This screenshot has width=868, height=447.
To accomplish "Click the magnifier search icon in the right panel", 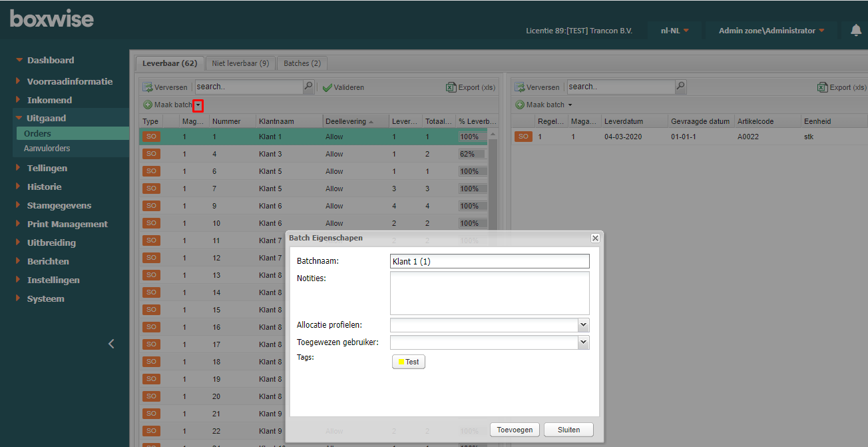I will point(680,86).
